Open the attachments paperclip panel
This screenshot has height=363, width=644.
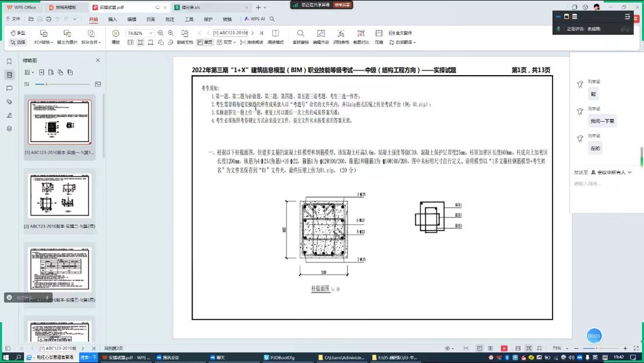[9, 102]
